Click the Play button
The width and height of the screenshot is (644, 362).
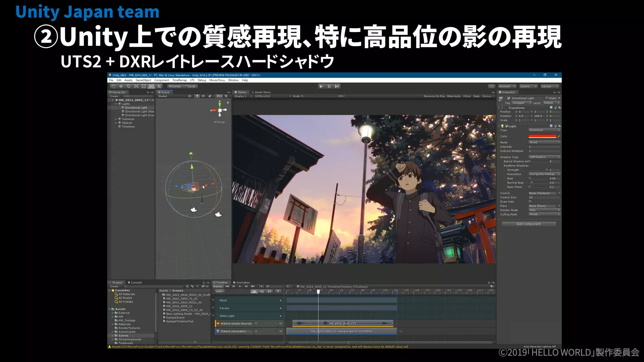click(x=321, y=86)
